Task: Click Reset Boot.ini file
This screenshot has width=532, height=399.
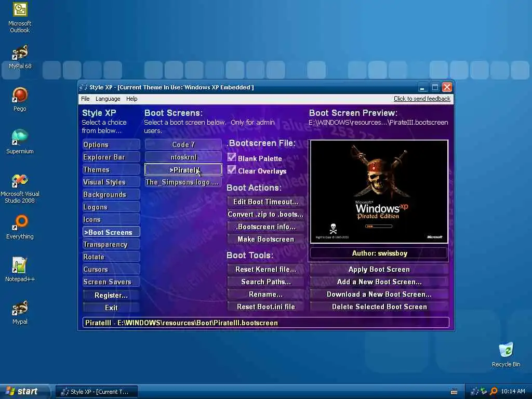Action: (x=265, y=307)
